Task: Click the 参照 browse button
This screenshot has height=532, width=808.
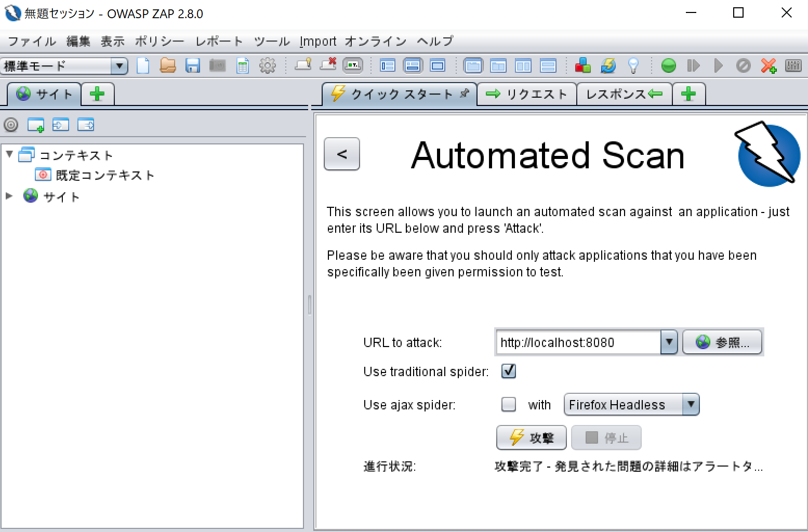Action: (x=722, y=342)
